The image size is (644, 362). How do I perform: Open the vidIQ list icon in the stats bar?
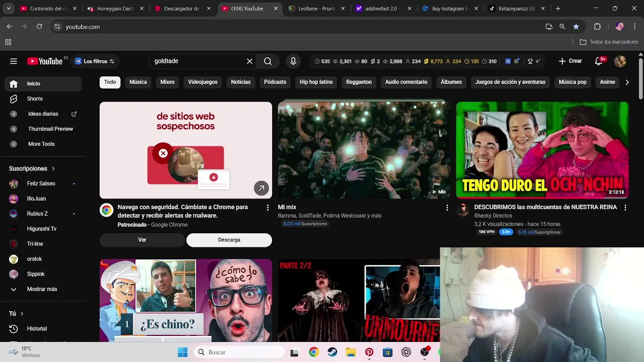pos(516,61)
